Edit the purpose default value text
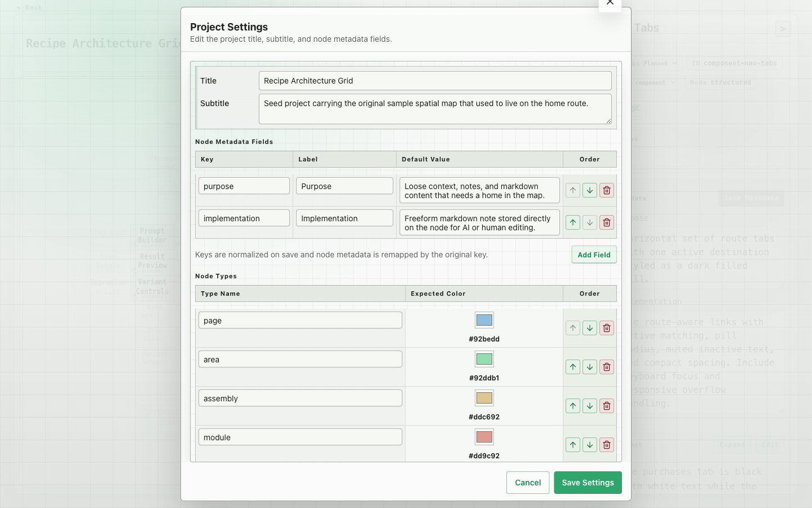Screen dimensions: 812x508 (x=479, y=191)
